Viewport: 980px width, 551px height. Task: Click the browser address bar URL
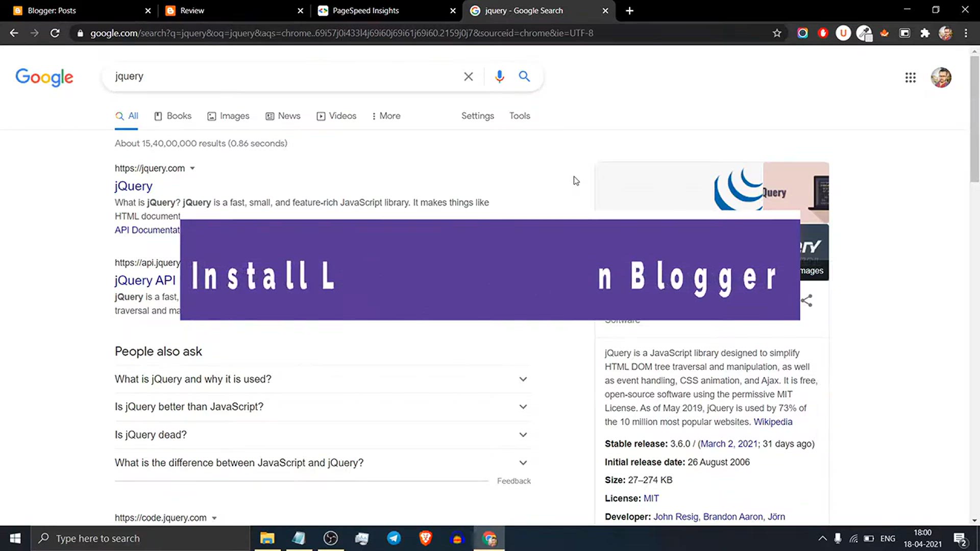coord(342,33)
